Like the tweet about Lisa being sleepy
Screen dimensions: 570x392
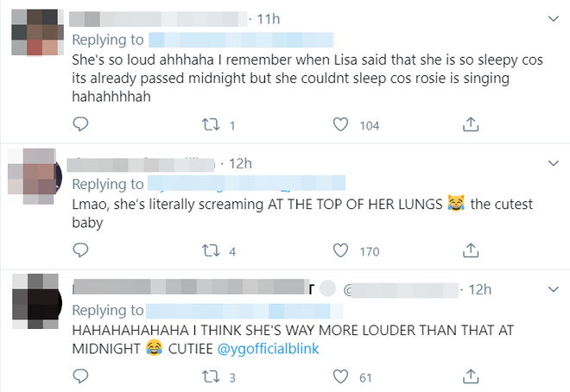[x=340, y=124]
